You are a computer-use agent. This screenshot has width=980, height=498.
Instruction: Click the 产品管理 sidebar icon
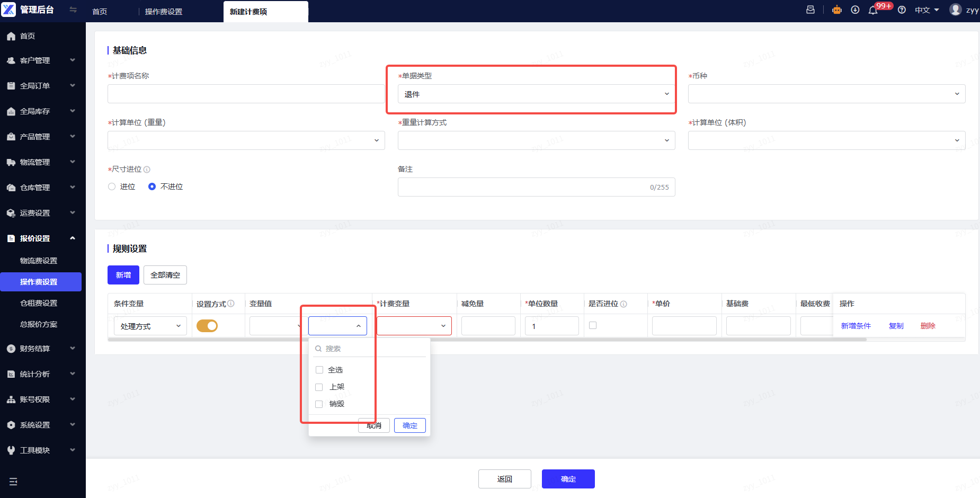point(11,137)
